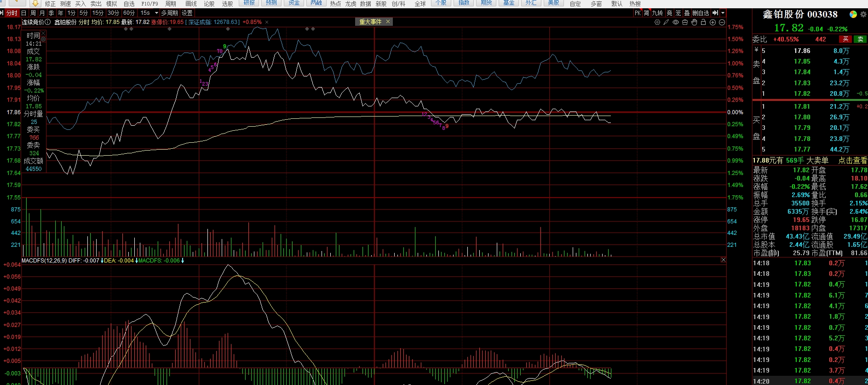Select the hand pan tool icon
Image resolution: width=868 pixels, height=385 pixels.
(694, 22)
